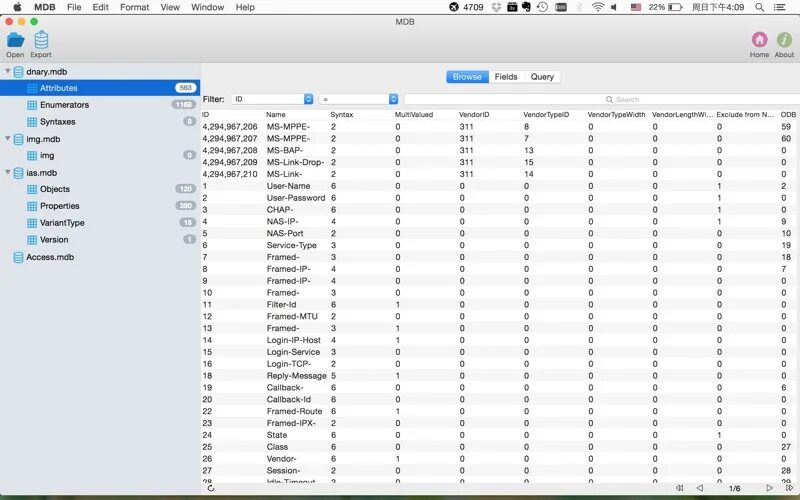
Task: Sort by the VendorID column header
Action: click(x=474, y=115)
